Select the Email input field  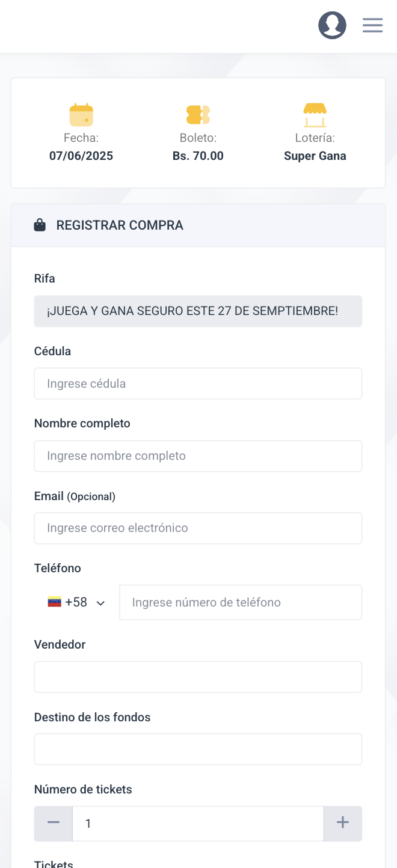pos(198,528)
